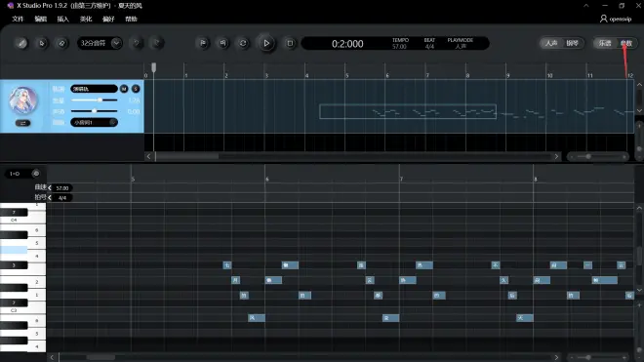Undo the last edit

[x=137, y=43]
